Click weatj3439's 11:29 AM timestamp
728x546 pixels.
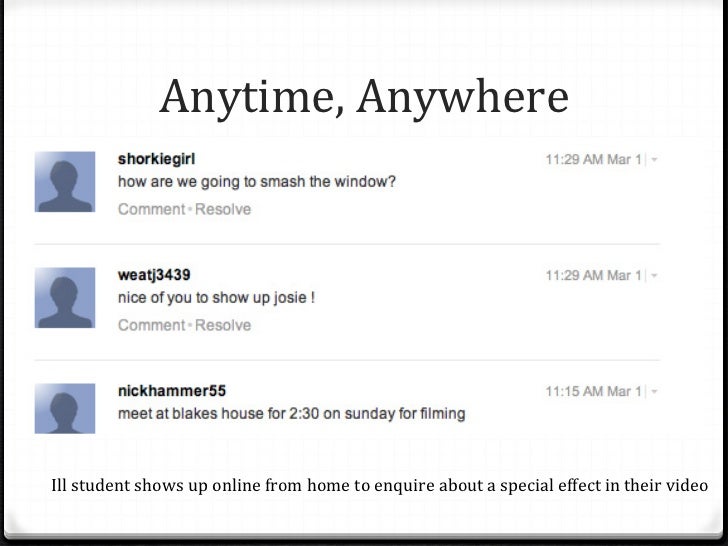point(593,275)
